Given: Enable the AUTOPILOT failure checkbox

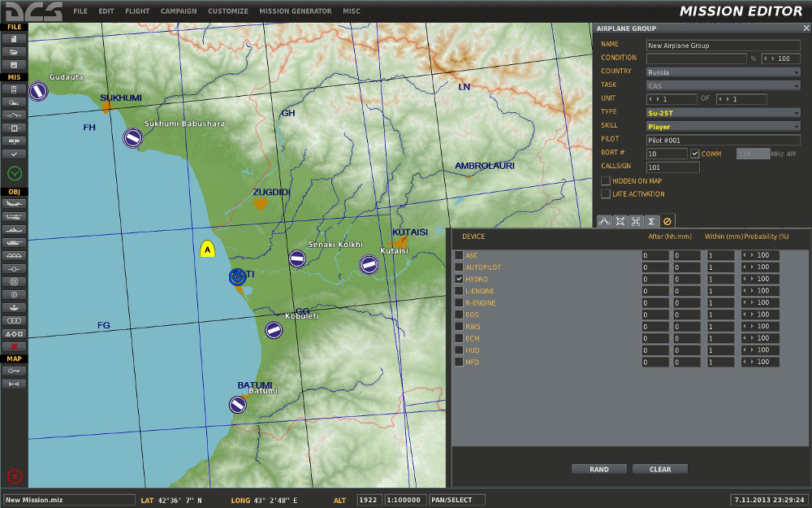Looking at the screenshot, I should click(459, 267).
